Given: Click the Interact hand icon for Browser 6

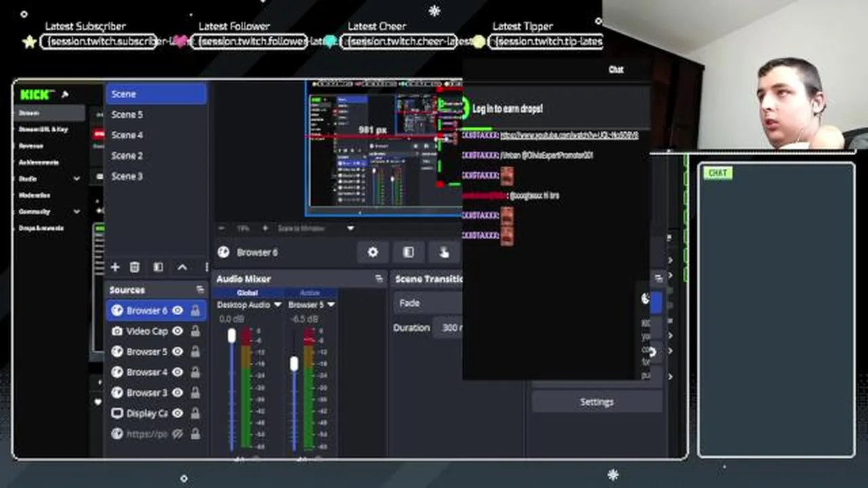Looking at the screenshot, I should (444, 252).
